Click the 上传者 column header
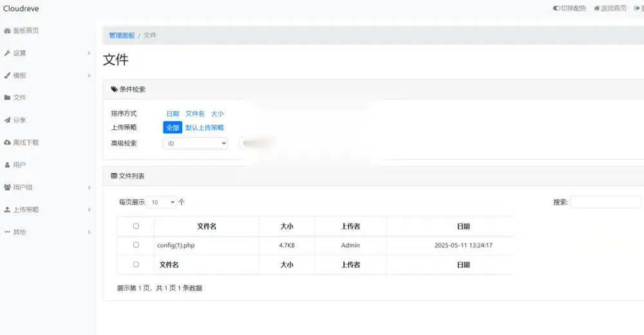The image size is (644, 335). (x=350, y=226)
